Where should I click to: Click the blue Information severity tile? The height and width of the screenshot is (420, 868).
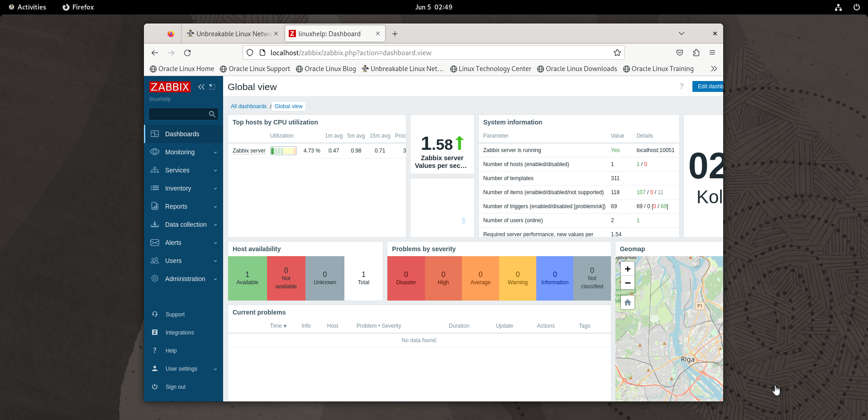click(555, 278)
